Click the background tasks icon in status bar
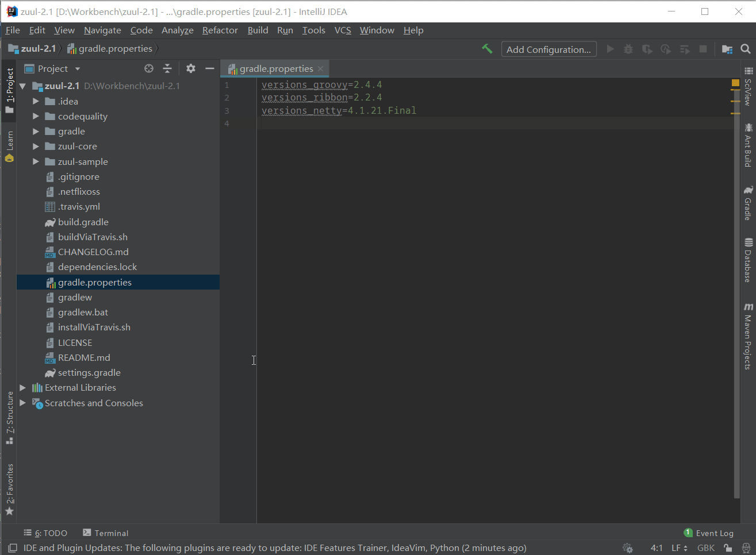756x555 pixels. point(628,548)
